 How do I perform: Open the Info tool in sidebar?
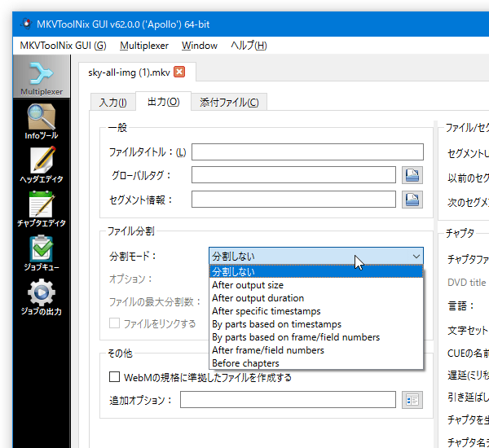[42, 121]
